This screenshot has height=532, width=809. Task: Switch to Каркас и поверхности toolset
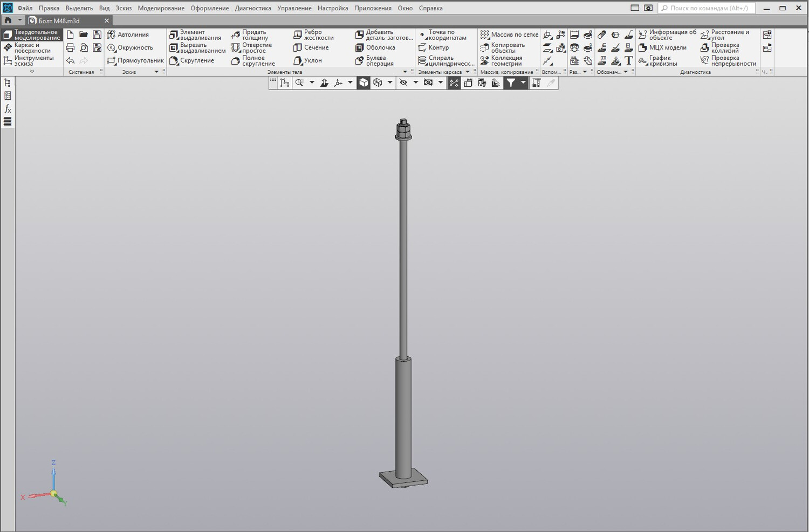coord(32,47)
